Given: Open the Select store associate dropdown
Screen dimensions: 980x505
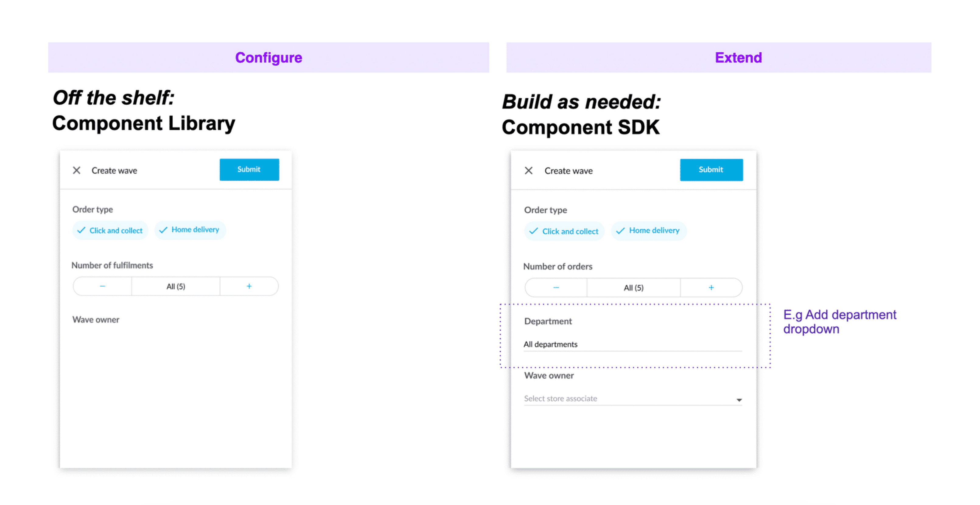Looking at the screenshot, I should tap(633, 399).
